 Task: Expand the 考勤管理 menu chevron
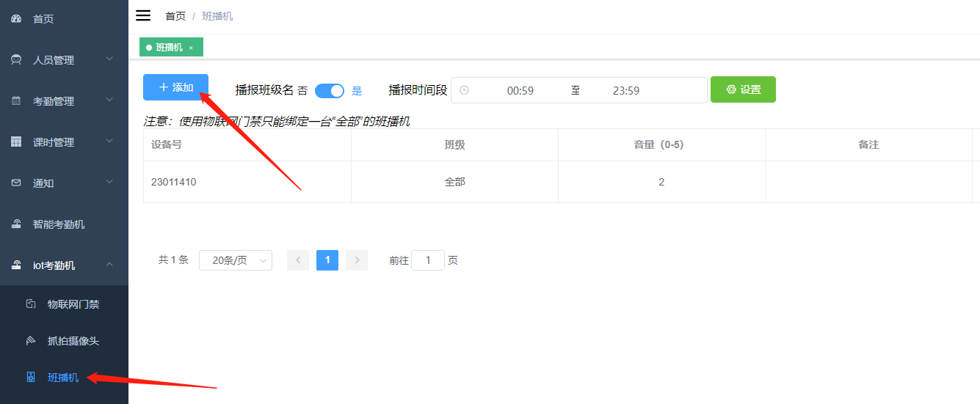coord(109,100)
